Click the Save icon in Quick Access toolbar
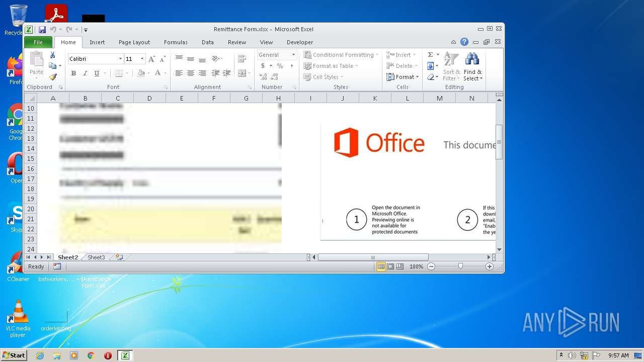Image resolution: width=644 pixels, height=362 pixels. [42, 30]
